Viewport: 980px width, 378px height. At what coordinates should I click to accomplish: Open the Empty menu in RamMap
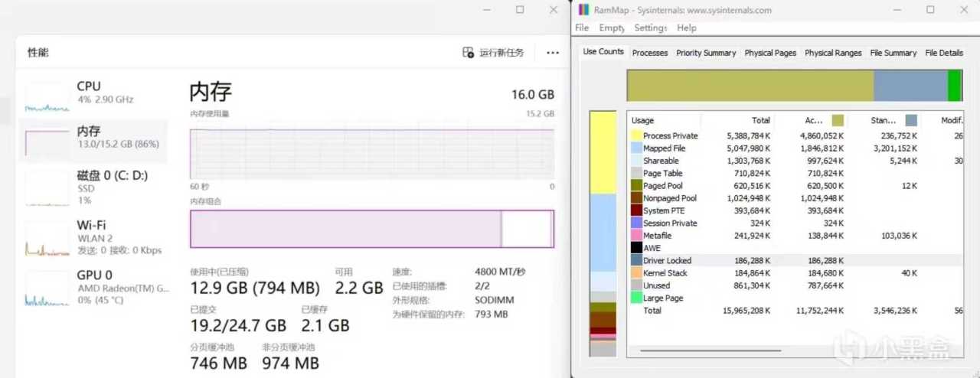tap(612, 28)
